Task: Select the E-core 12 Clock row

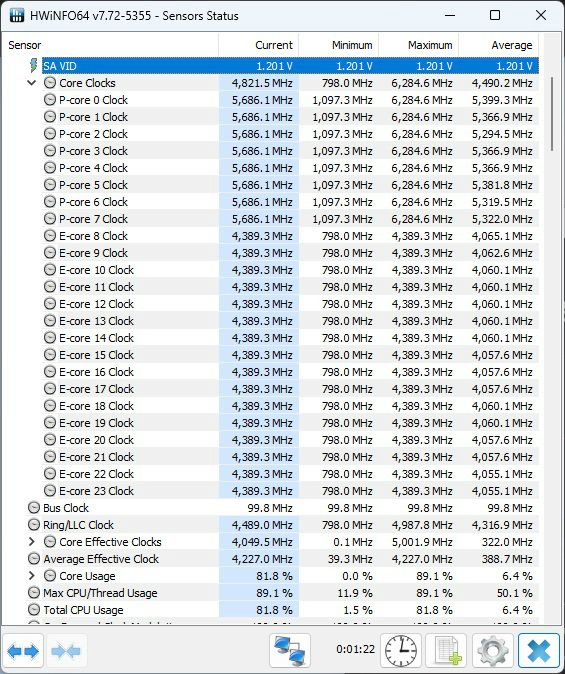Action: (290, 303)
